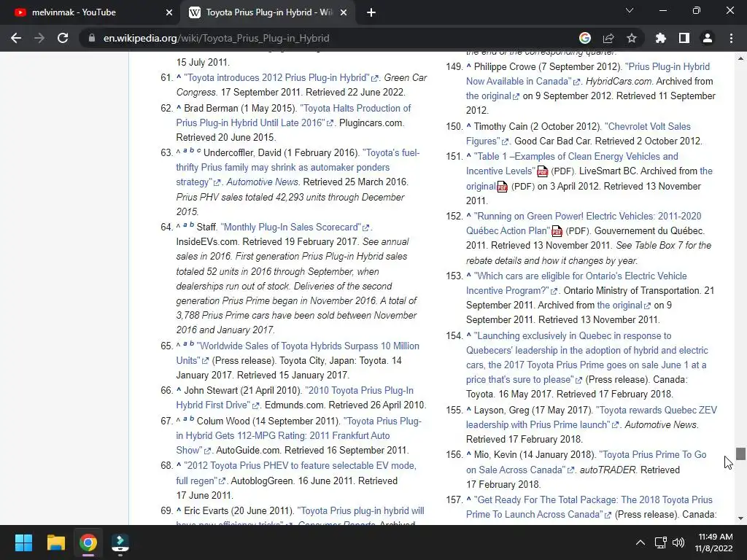
Task: Click the scrollbar up arrow
Action: point(740,58)
